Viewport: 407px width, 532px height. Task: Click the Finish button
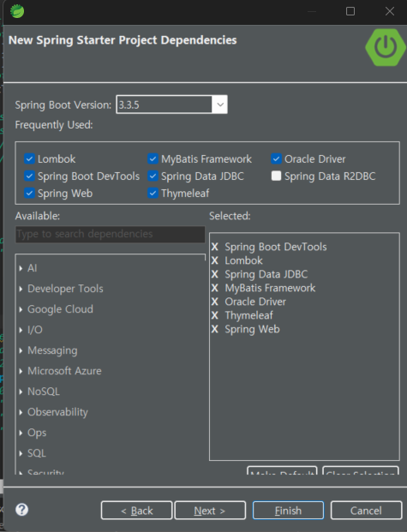pyautogui.click(x=288, y=511)
